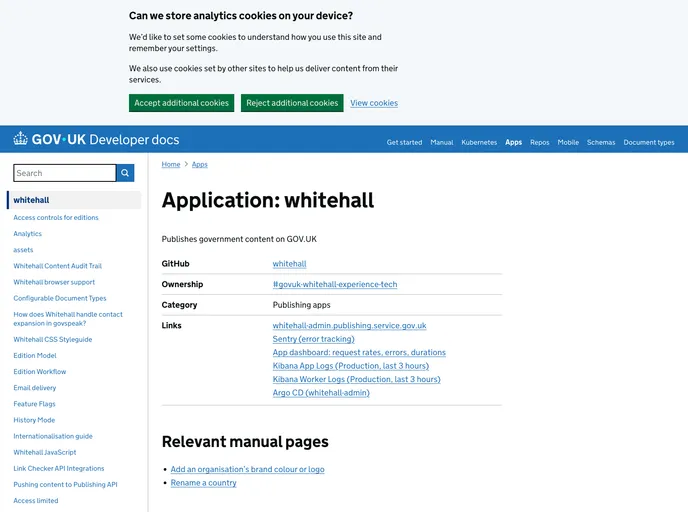Open the Get started nav item

pos(404,142)
